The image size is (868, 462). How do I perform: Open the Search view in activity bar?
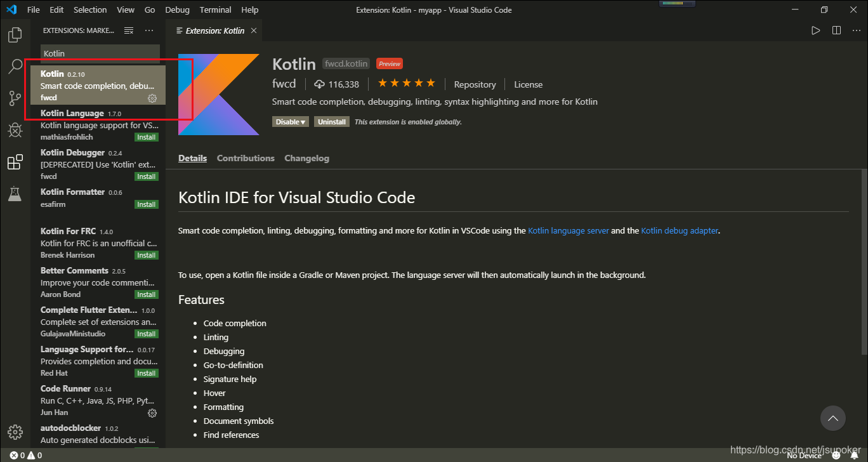(15, 67)
